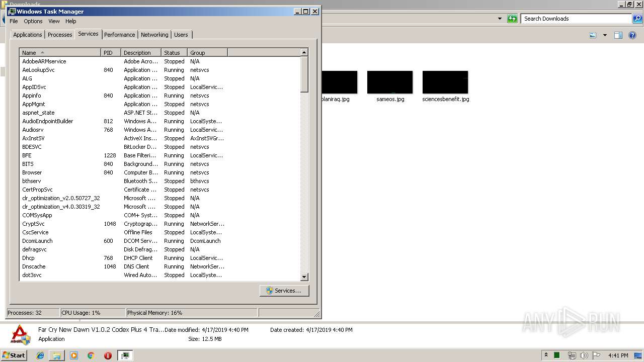The image size is (644, 362).
Task: Switch to the Performance tab
Action: [x=120, y=35]
